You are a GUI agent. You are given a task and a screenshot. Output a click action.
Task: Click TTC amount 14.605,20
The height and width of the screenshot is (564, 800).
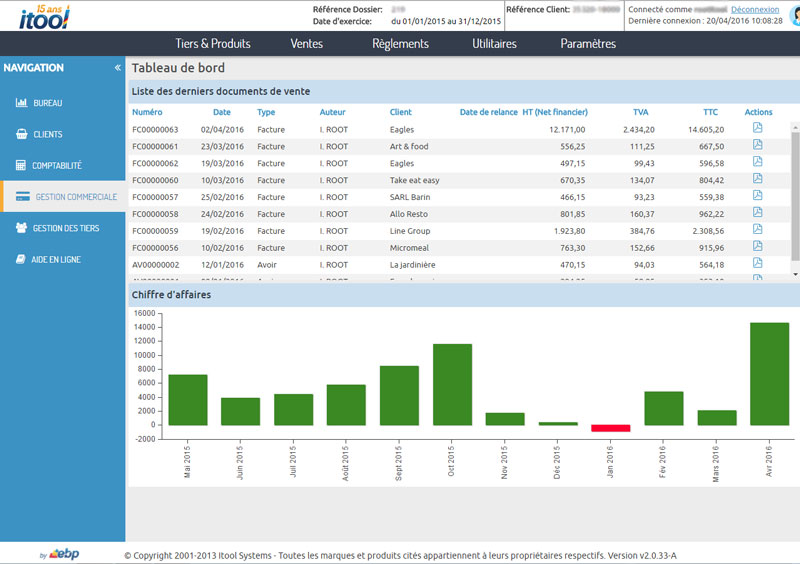(x=706, y=130)
